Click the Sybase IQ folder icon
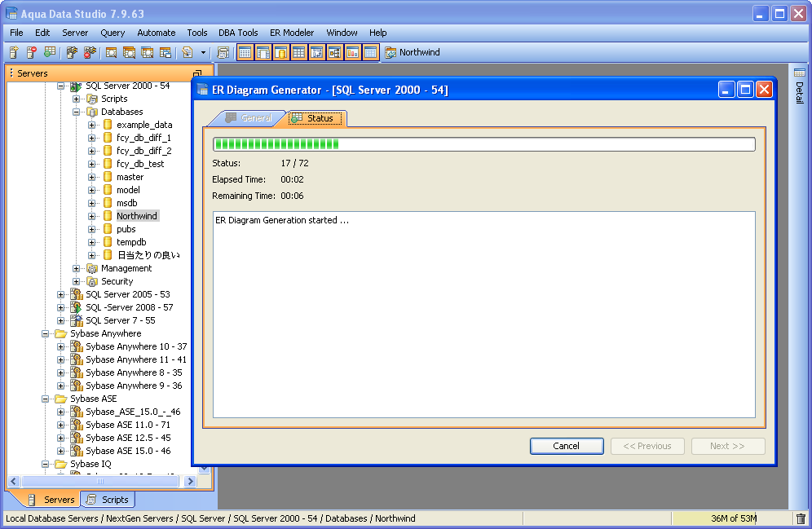 pyautogui.click(x=61, y=465)
